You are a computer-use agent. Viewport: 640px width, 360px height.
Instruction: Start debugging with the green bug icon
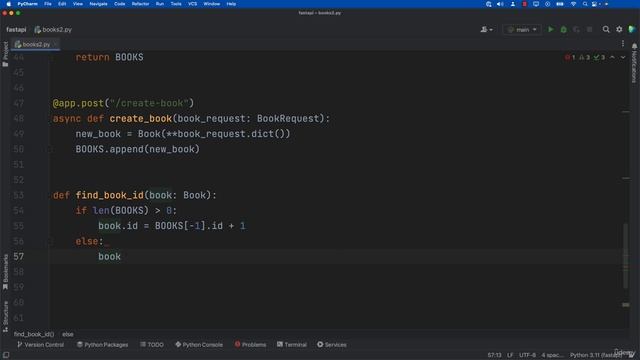click(563, 29)
